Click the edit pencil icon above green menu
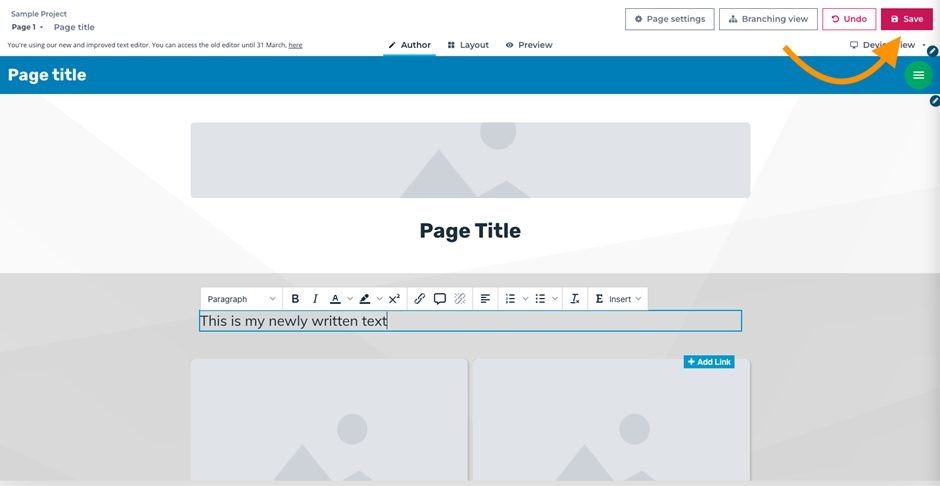The width and height of the screenshot is (940, 486). (x=932, y=52)
